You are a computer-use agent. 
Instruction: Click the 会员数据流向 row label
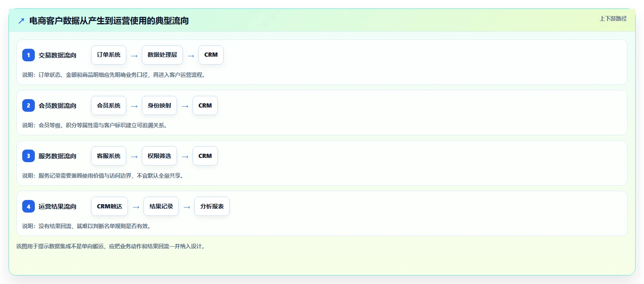click(57, 105)
